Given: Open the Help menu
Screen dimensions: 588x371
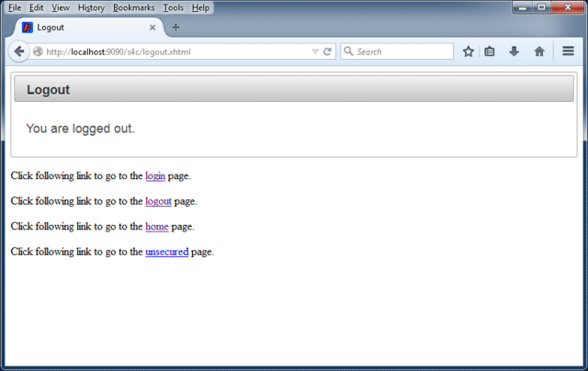Looking at the screenshot, I should pyautogui.click(x=200, y=7).
